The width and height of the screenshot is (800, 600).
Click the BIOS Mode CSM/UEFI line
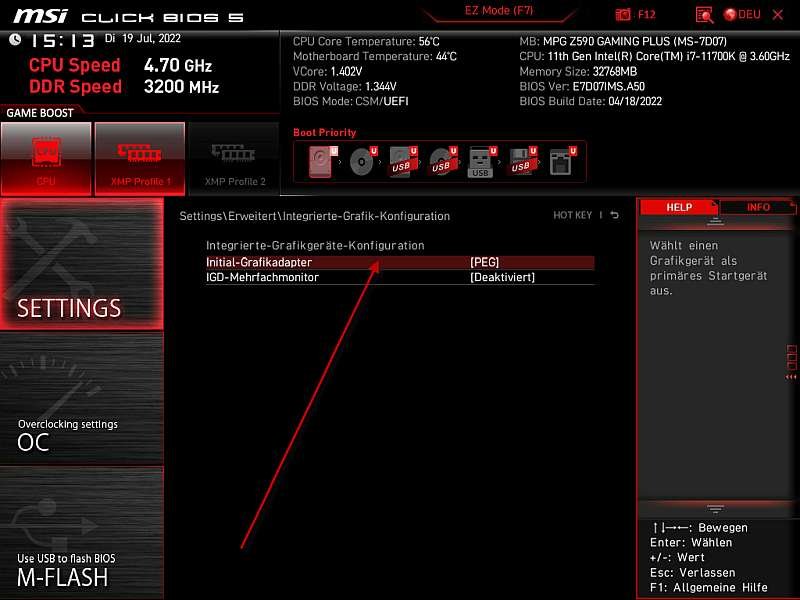[x=351, y=101]
